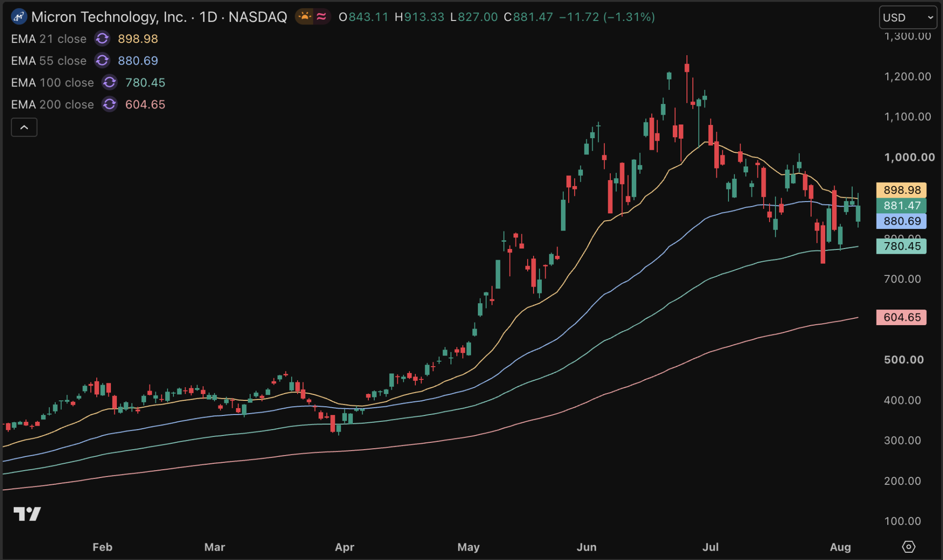
Task: Collapse the indicator legend with the chevron
Action: [x=24, y=127]
